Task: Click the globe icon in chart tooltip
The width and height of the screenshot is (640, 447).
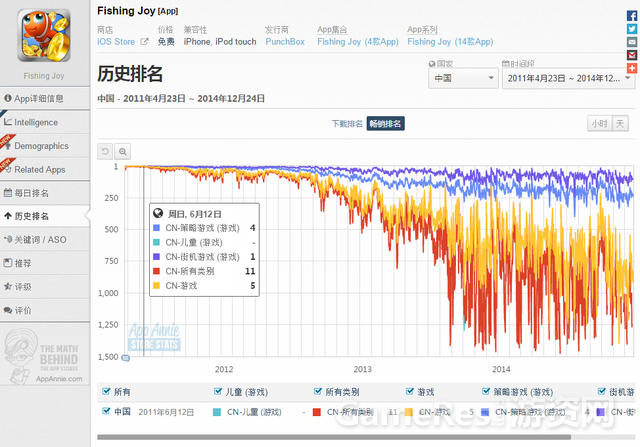Action: point(158,213)
